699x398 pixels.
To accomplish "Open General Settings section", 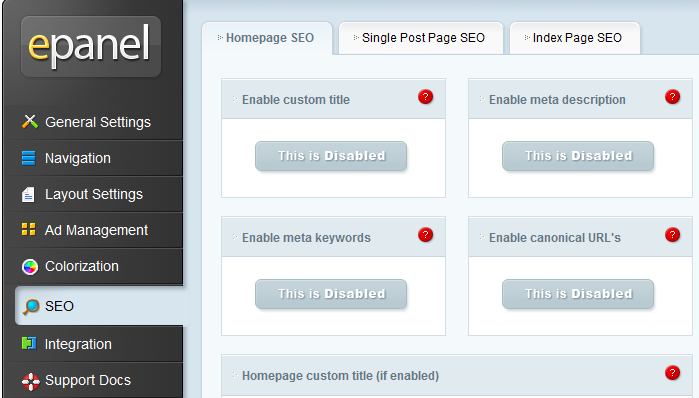I will (x=94, y=122).
